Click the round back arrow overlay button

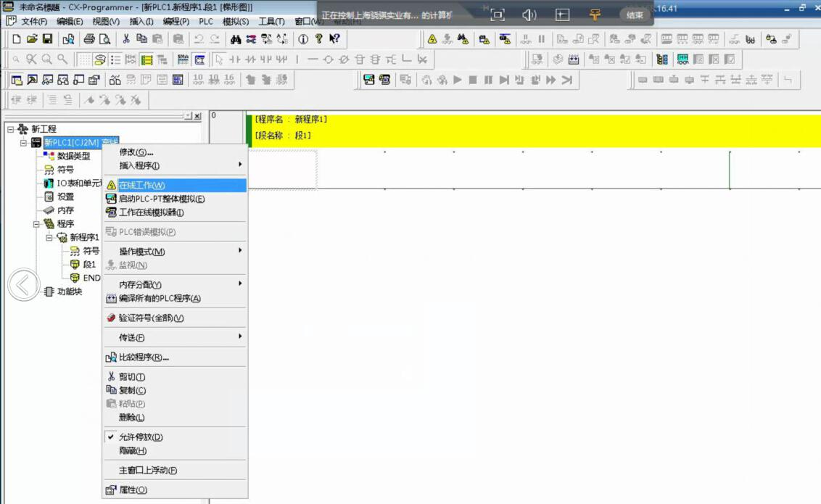23,285
